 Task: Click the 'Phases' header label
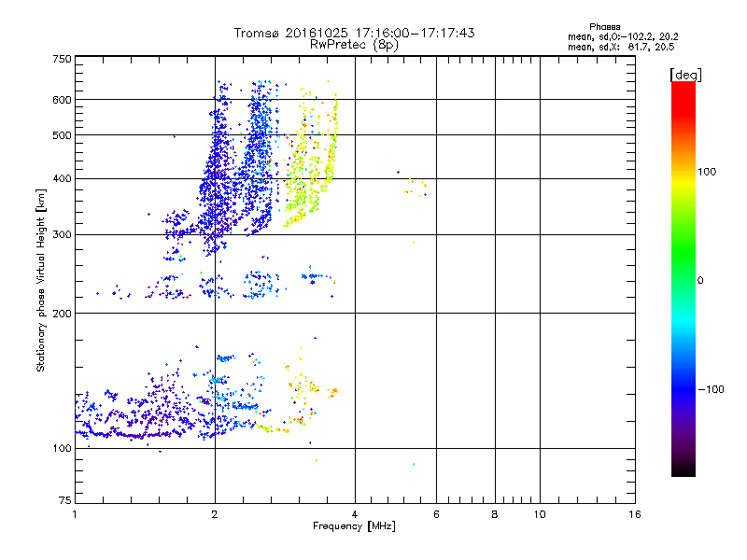(x=604, y=27)
